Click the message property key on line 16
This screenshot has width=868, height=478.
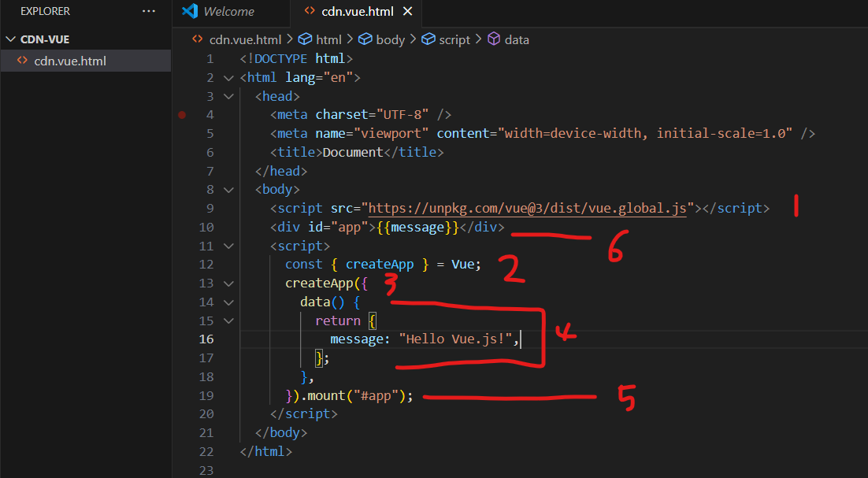tap(357, 339)
